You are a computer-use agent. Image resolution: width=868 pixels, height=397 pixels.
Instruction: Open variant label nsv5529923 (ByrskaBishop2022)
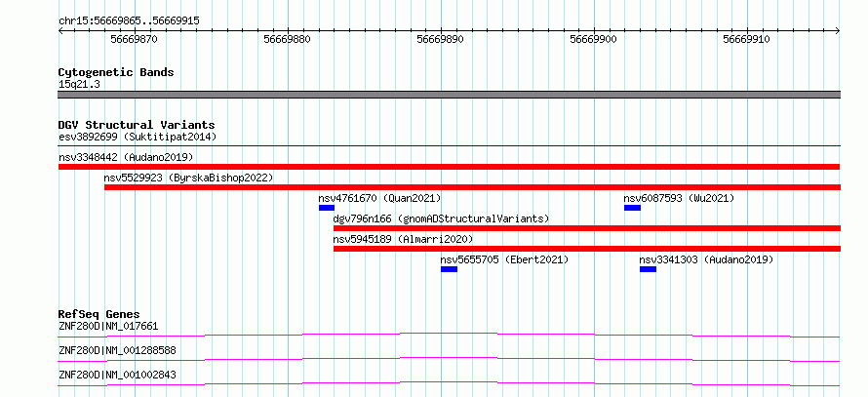tap(189, 178)
